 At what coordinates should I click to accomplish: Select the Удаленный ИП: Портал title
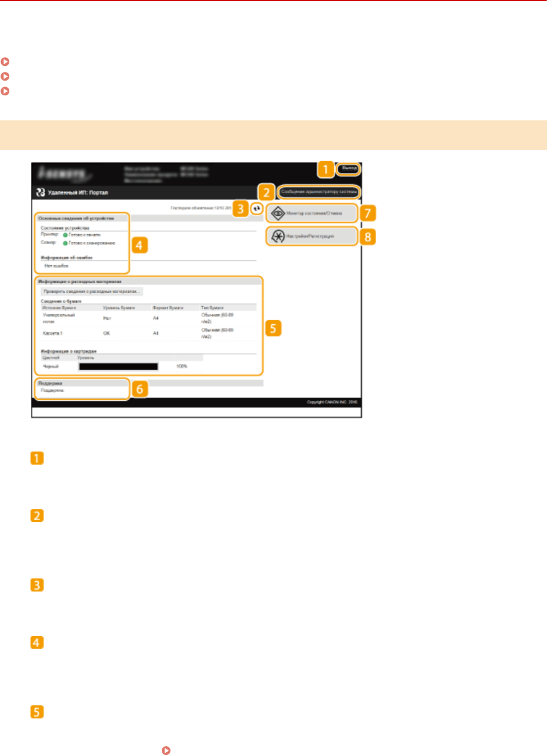tap(78, 192)
